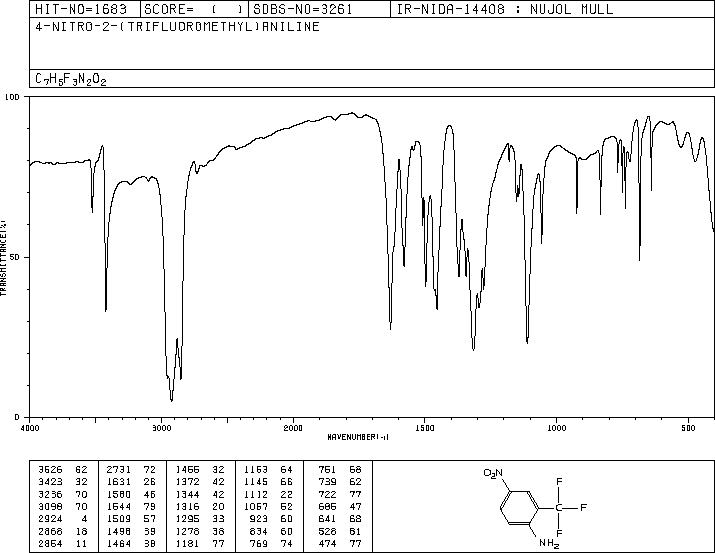
Task: Click the 100 y-axis tick label
Action: tap(12, 97)
